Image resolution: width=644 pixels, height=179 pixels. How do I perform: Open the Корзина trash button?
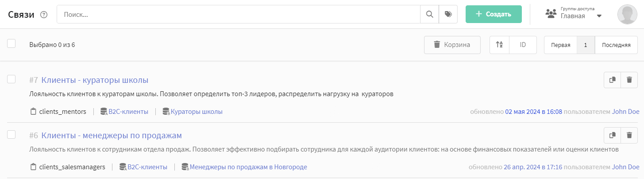coord(452,45)
